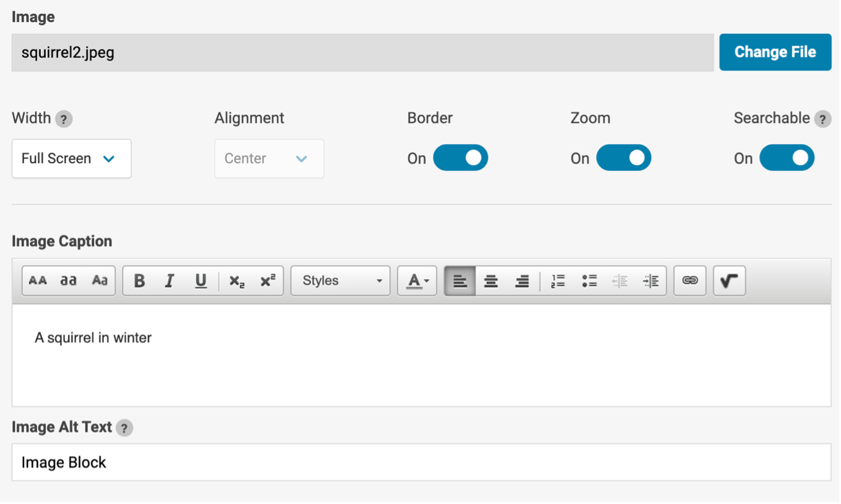Apply superscript formatting
This screenshot has width=841, height=504.
(x=268, y=281)
